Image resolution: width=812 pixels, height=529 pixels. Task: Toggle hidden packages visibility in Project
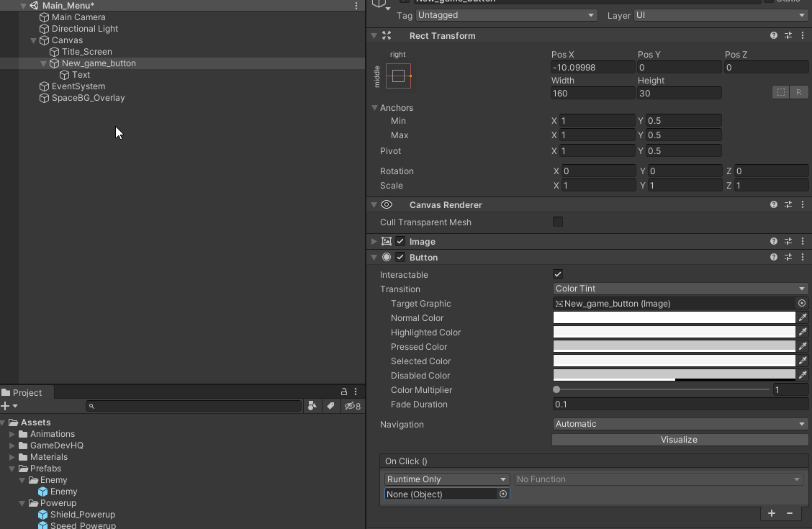point(353,407)
